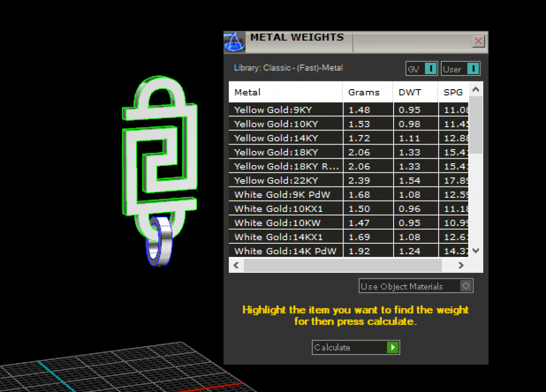
Task: Select the Yellow Gold:9KY row
Action: click(x=349, y=110)
